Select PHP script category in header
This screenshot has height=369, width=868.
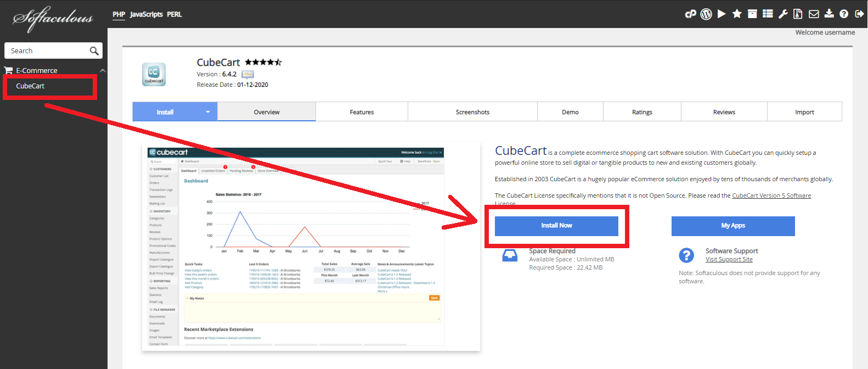(x=119, y=14)
